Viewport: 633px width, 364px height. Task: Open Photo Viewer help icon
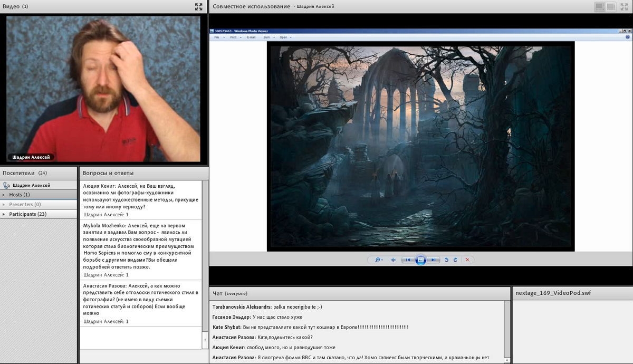pyautogui.click(x=628, y=37)
